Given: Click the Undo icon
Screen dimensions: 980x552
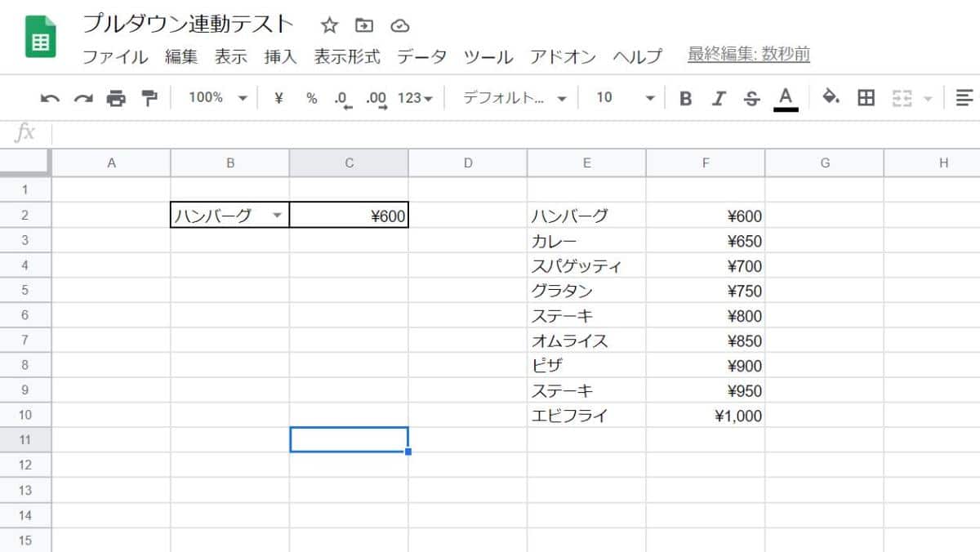Looking at the screenshot, I should [49, 97].
